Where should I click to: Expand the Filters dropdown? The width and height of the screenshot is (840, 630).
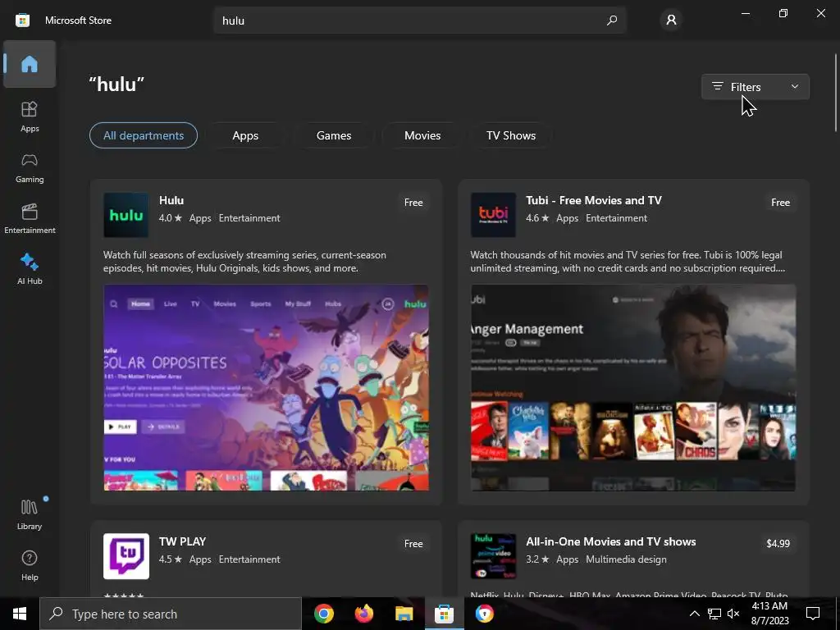pyautogui.click(x=756, y=87)
